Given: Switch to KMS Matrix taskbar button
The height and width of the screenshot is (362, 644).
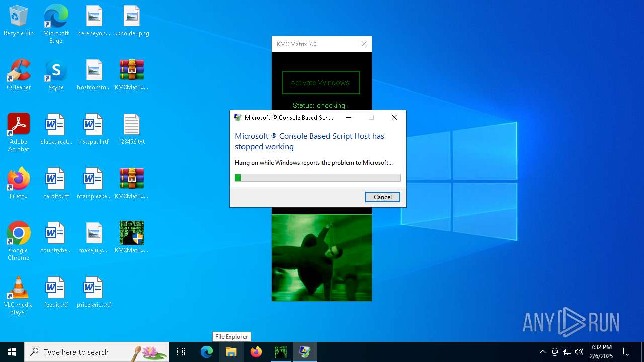Looking at the screenshot, I should (x=281, y=352).
